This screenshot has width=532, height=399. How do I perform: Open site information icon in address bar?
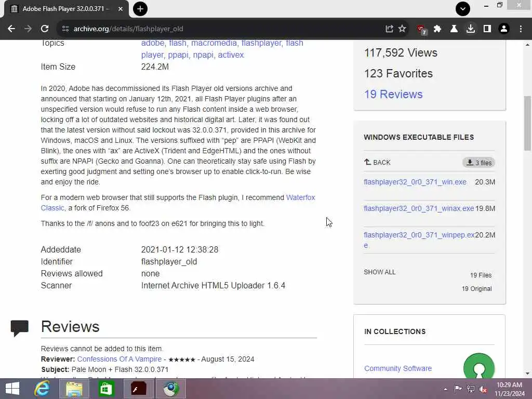click(65, 29)
